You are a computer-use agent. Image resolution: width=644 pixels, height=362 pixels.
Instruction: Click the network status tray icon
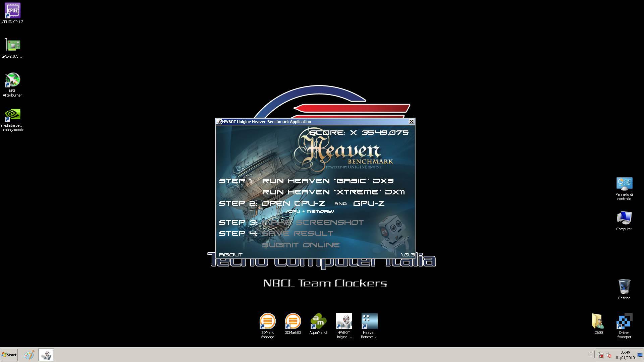coord(601,355)
